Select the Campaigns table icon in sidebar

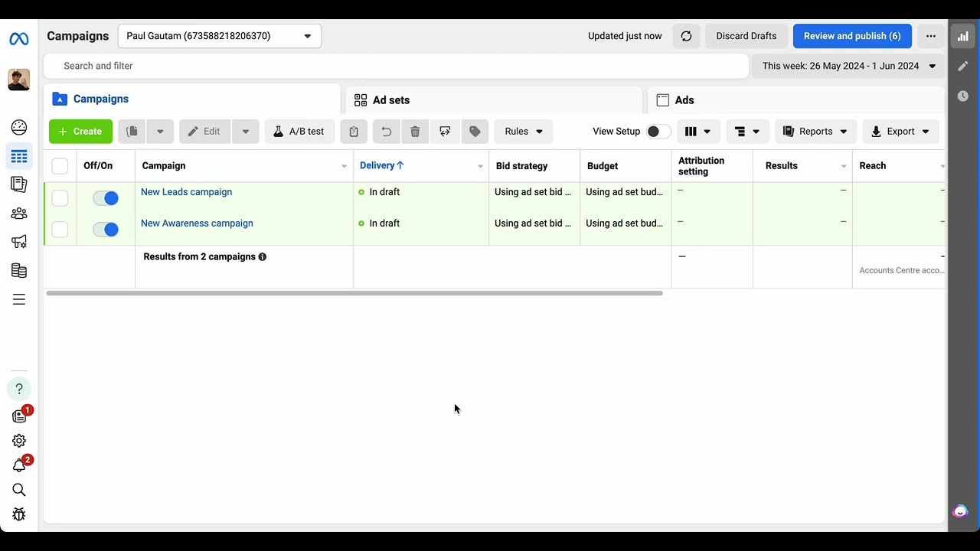pos(19,157)
